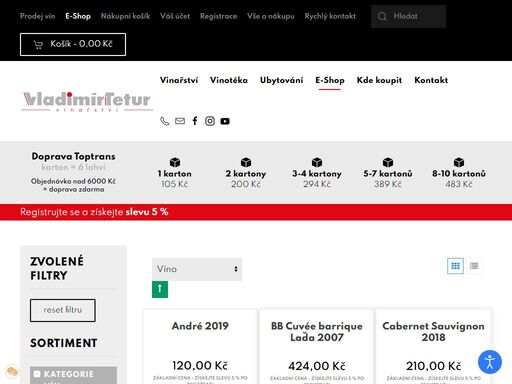Click the 200 Kč shipping price
This screenshot has height=384, width=512.
[x=246, y=184]
